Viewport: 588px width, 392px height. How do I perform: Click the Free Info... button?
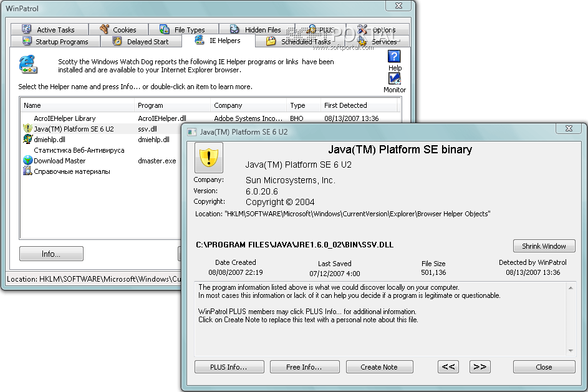[304, 367]
